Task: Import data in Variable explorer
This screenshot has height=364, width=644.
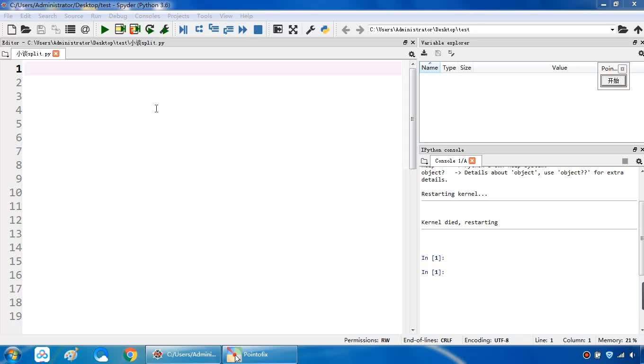Action: (424, 53)
